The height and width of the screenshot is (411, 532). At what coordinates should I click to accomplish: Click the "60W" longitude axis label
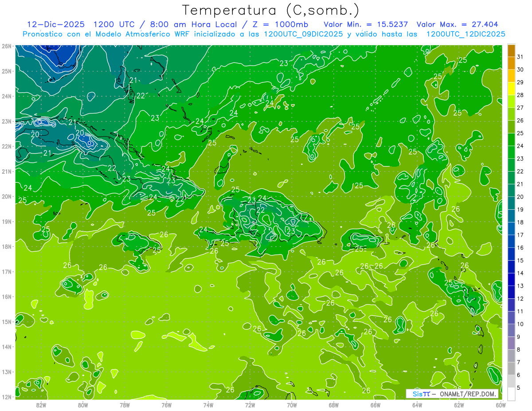(501, 405)
